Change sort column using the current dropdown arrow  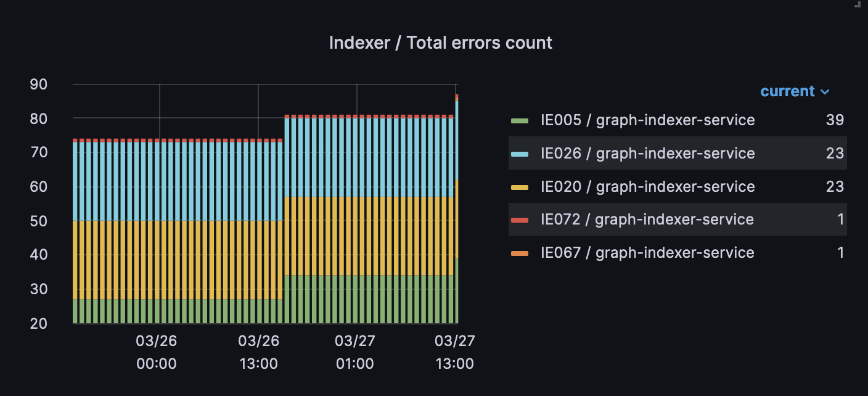[826, 91]
